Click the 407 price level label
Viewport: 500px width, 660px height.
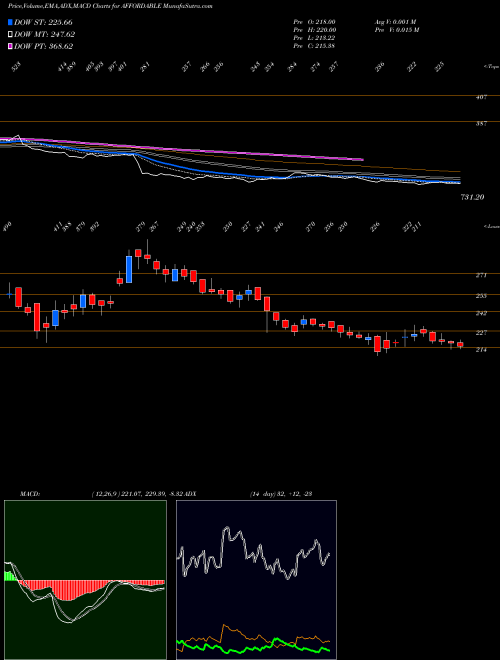coord(482,97)
